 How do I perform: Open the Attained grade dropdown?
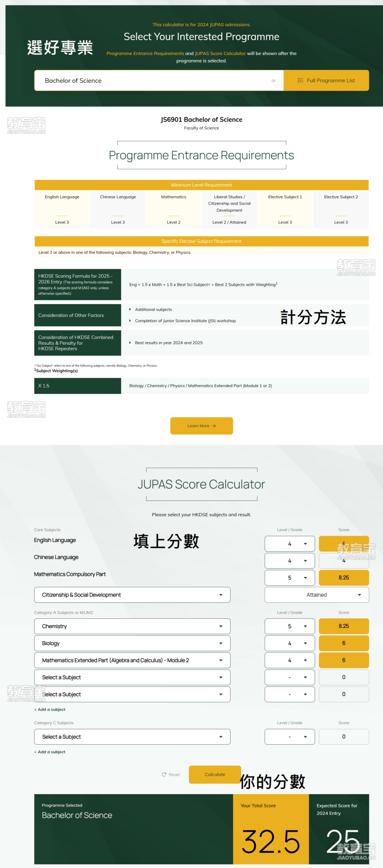click(x=317, y=595)
